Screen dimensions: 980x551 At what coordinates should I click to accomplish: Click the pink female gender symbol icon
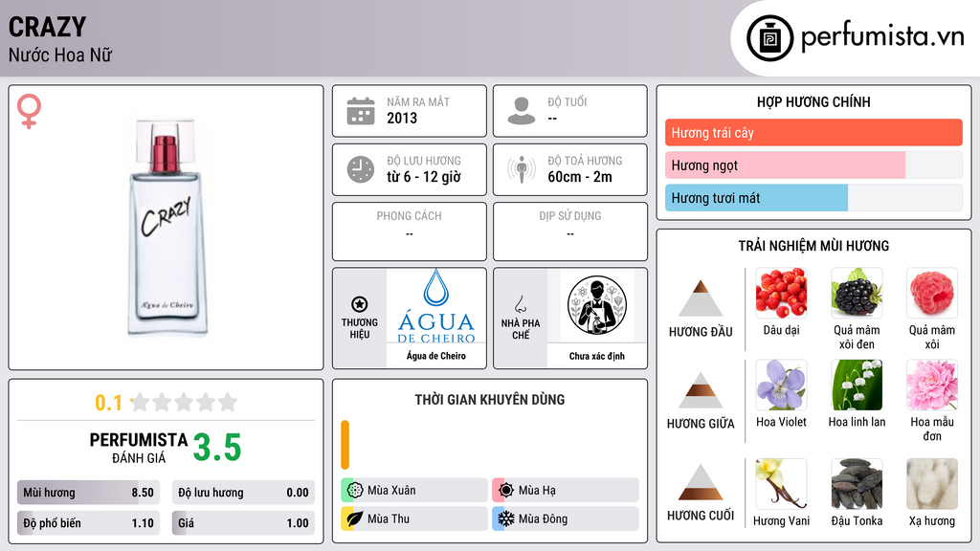[x=29, y=111]
